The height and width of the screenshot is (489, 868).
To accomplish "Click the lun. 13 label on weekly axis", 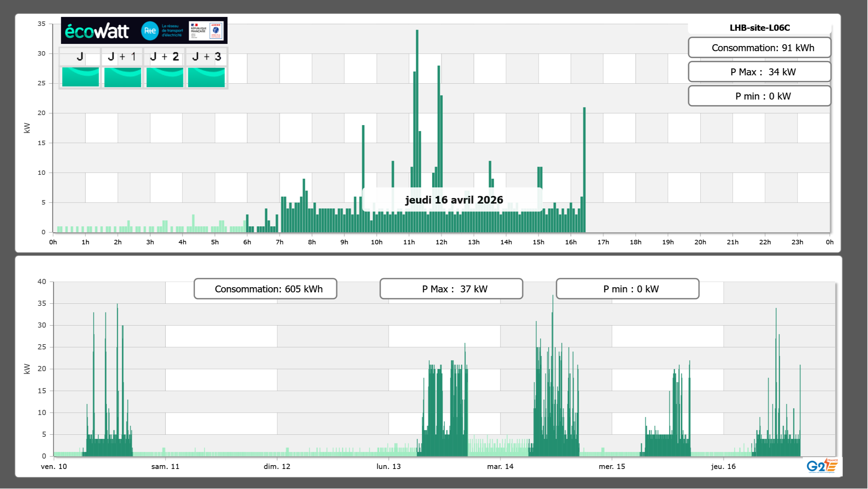I will click(389, 467).
